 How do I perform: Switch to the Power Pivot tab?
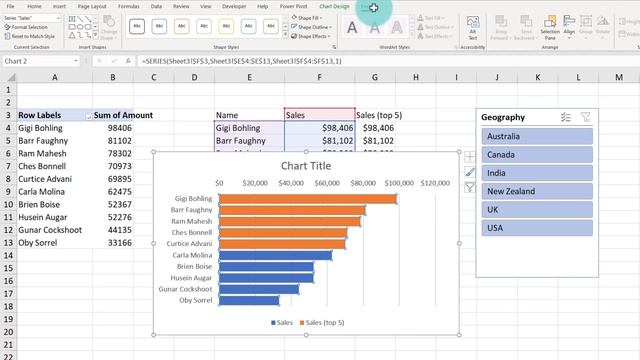tap(293, 6)
